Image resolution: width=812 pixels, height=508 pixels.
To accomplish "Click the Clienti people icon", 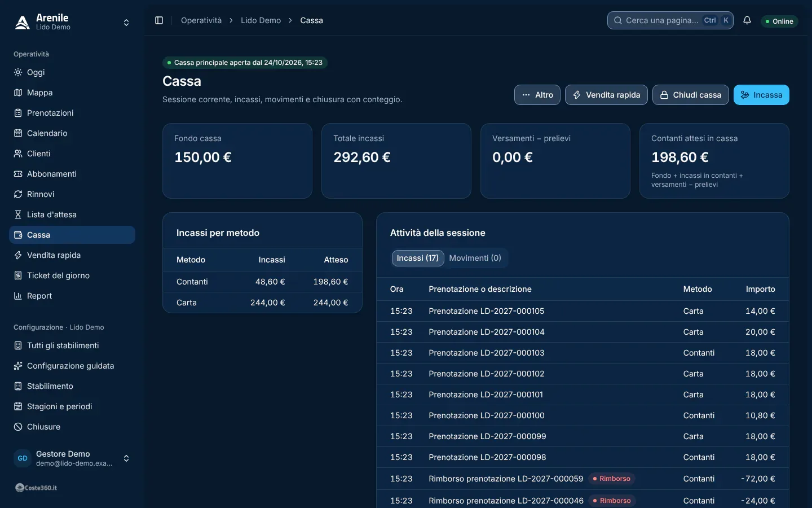I will tap(18, 154).
